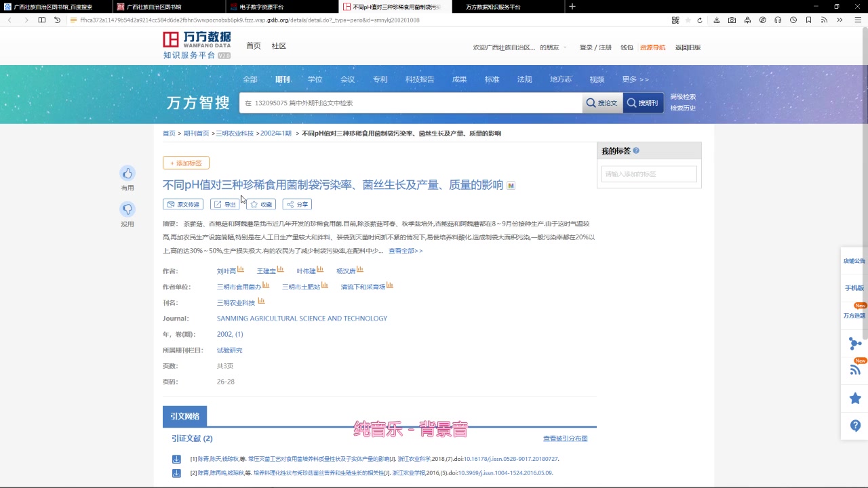The width and height of the screenshot is (868, 488).
Task: Click the 手机版 sidebar item
Action: click(x=854, y=288)
